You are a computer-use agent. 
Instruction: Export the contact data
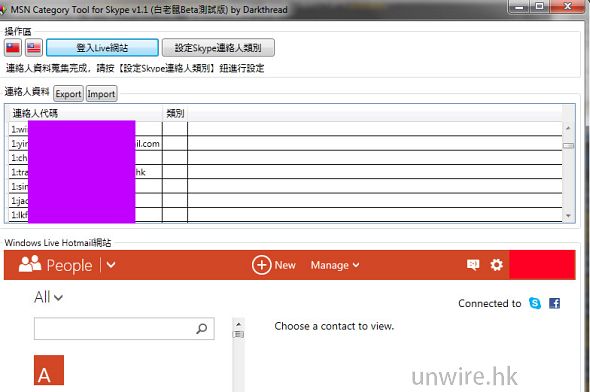pos(68,94)
